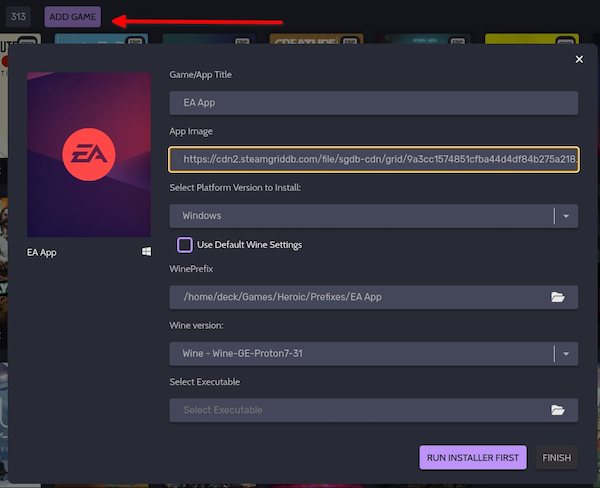Image resolution: width=600 pixels, height=488 pixels.
Task: Click RUN INSTALLER FIRST button
Action: (x=473, y=458)
